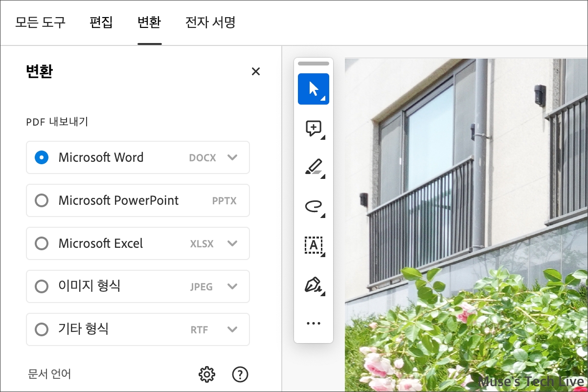Screen dimensions: 588x392
Task: Expand XLSX format dropdown chevron
Action: [232, 243]
